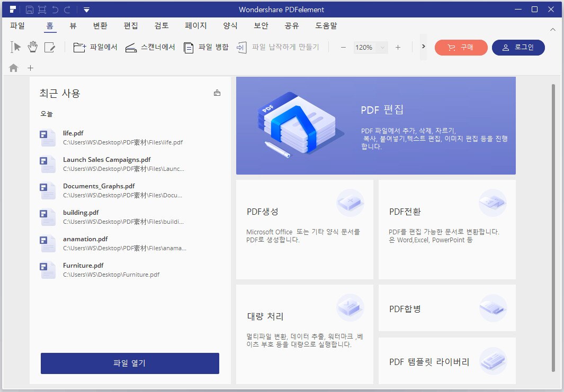Open recent file Launch Sales Campaigns.pdf
The height and width of the screenshot is (392, 564).
point(130,164)
